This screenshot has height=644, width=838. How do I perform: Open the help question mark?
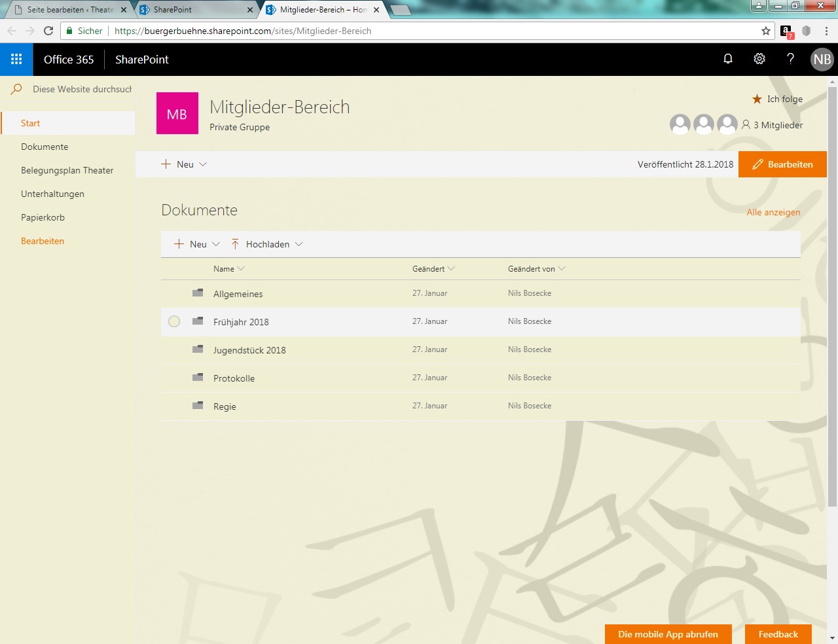coord(790,59)
